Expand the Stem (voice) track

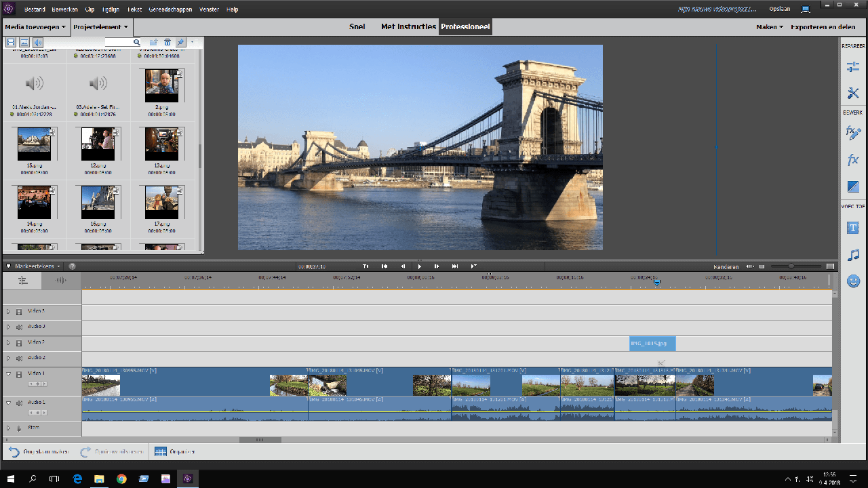pyautogui.click(x=9, y=428)
